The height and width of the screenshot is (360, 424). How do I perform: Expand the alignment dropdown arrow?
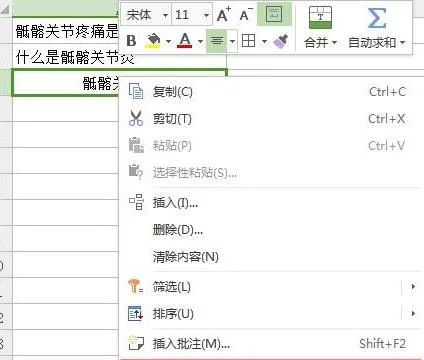232,41
